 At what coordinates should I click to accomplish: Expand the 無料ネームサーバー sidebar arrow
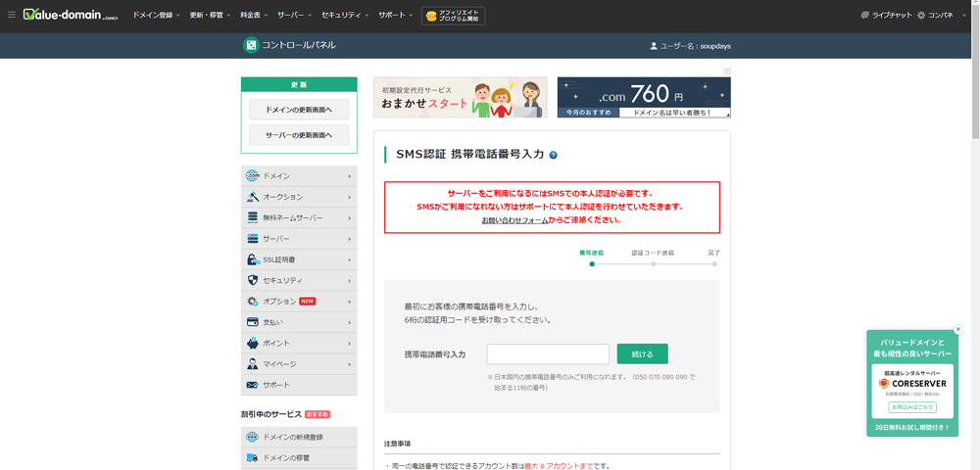coord(350,218)
